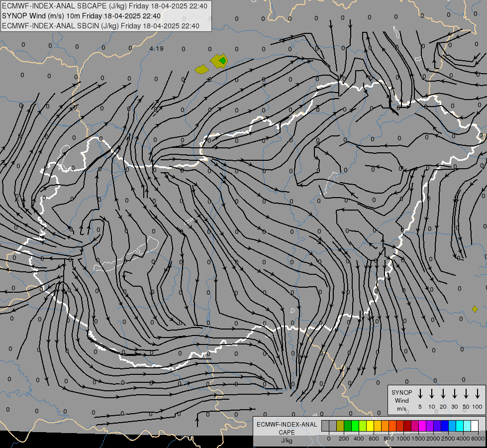
Task: Click the 'J/kg' unit label in legend
Action: (x=287, y=441)
